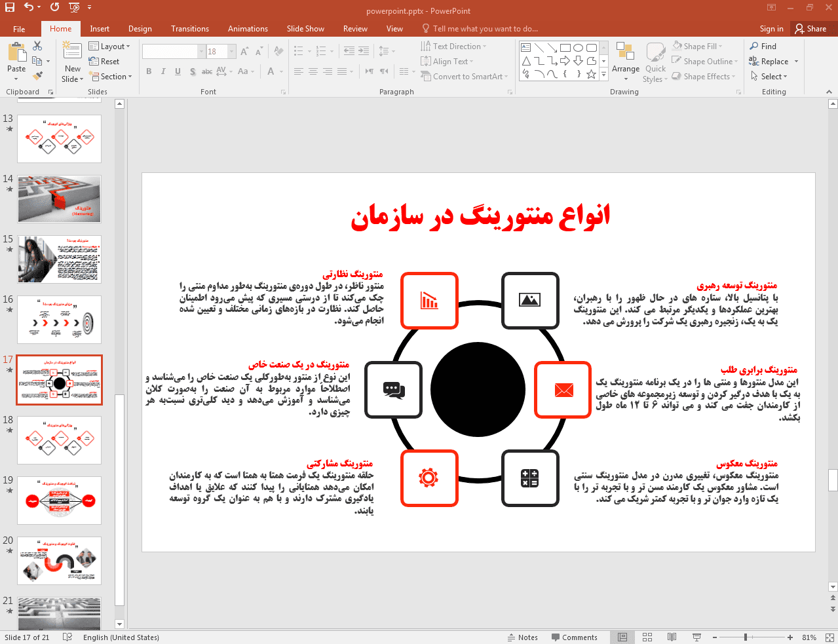Select the triangle shape in shapes gallery
Viewport: 838px width, 644px height.
pyautogui.click(x=526, y=61)
